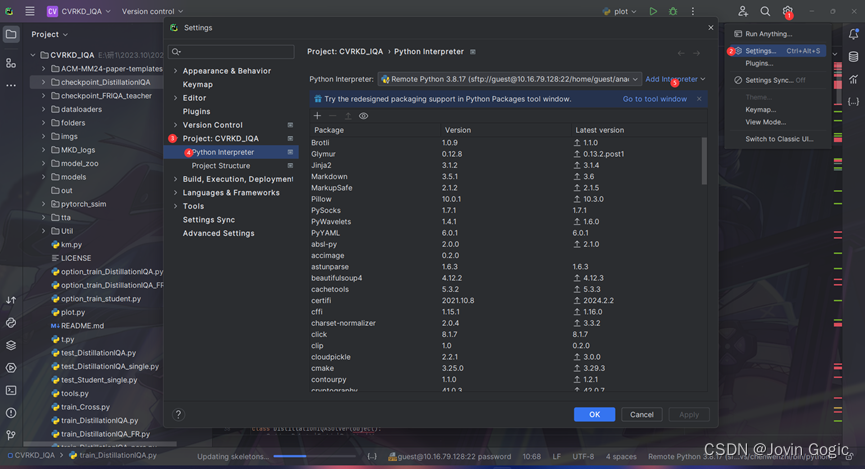Open the Code With Me user icon
865x469 pixels.
tap(743, 11)
